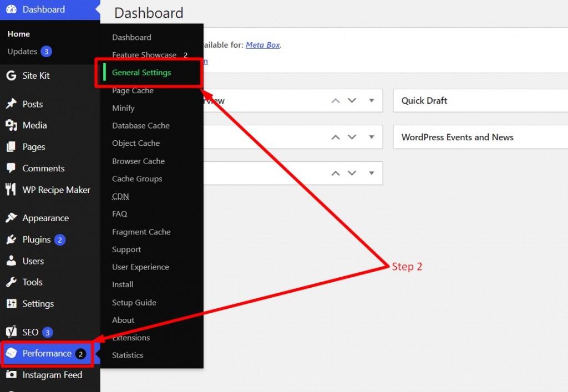Click the WP Recipe Maker utensils icon
568x392 pixels.
pos(11,189)
